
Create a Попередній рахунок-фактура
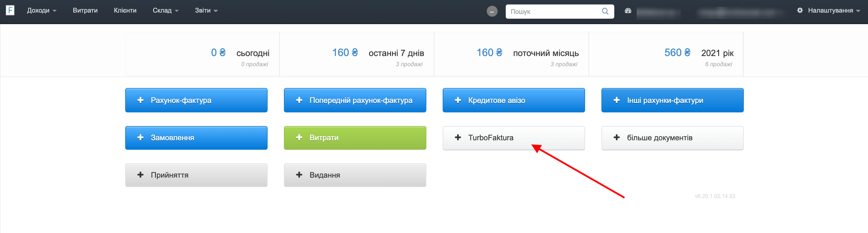click(355, 100)
